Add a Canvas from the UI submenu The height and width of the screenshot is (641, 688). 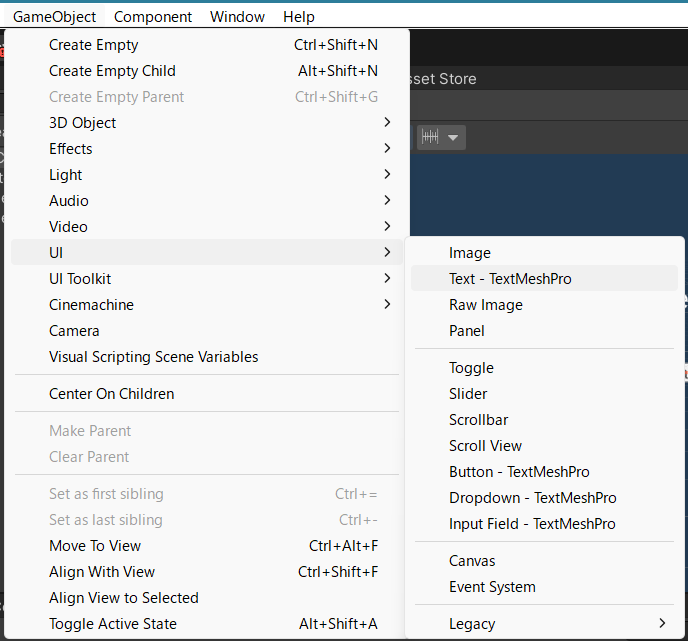click(x=472, y=561)
